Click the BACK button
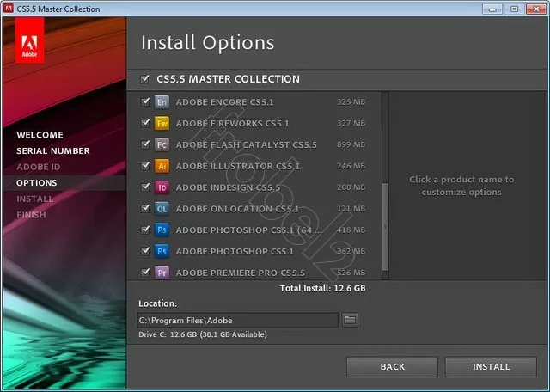This screenshot has height=392, width=550. point(392,367)
